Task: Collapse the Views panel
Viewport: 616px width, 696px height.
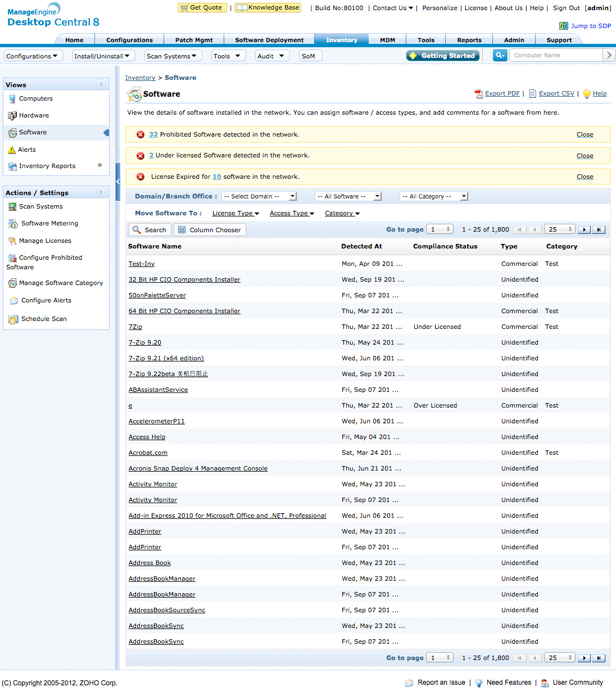Action: [101, 84]
